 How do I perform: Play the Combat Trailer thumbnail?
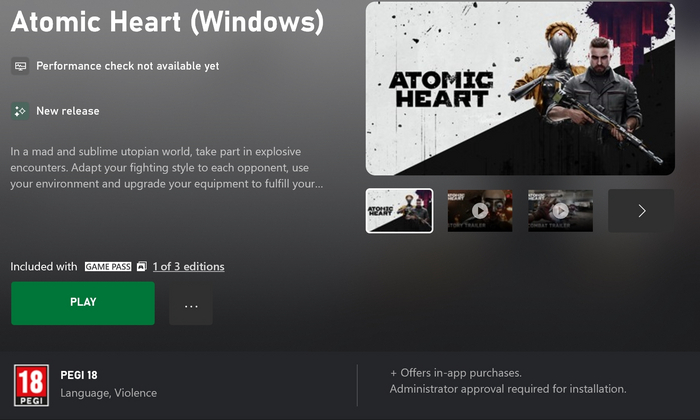560,211
